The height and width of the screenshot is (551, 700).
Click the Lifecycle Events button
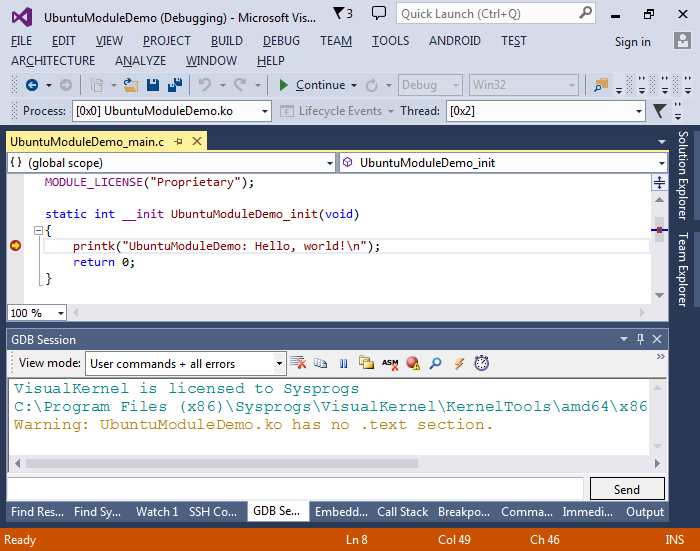pos(337,111)
